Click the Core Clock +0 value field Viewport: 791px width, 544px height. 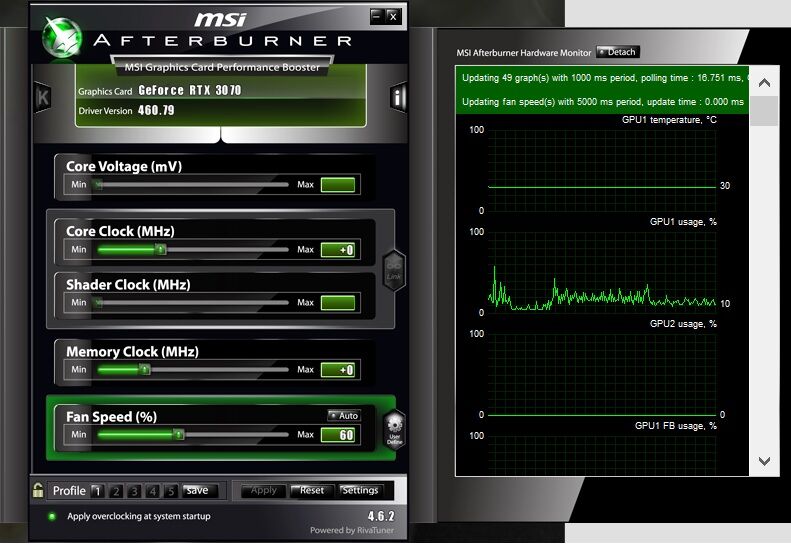[x=338, y=250]
